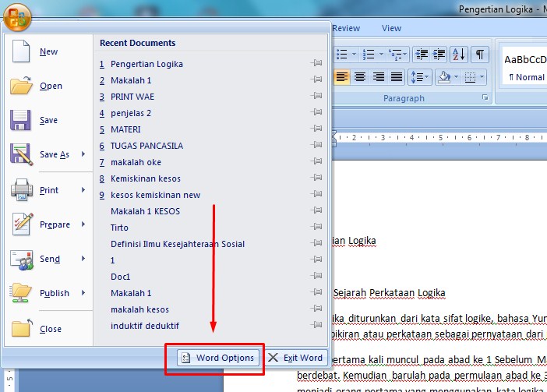Switch to View ribbon tab
547x392 pixels.
391,28
